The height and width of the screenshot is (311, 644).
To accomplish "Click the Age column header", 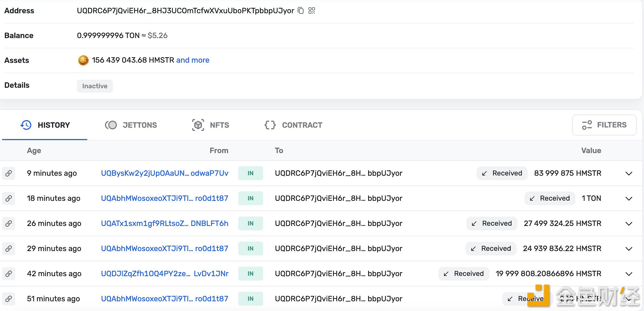I will (34, 150).
